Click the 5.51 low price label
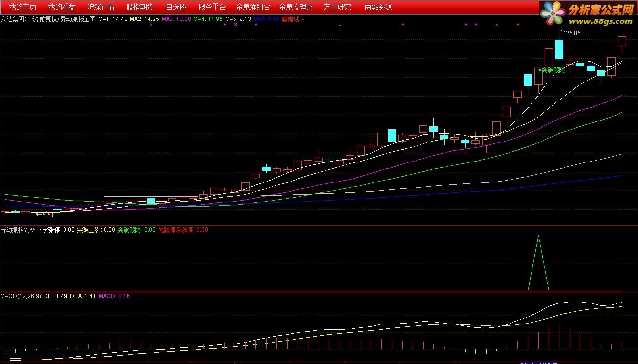Image resolution: width=638 pixels, height=364 pixels. (x=47, y=215)
